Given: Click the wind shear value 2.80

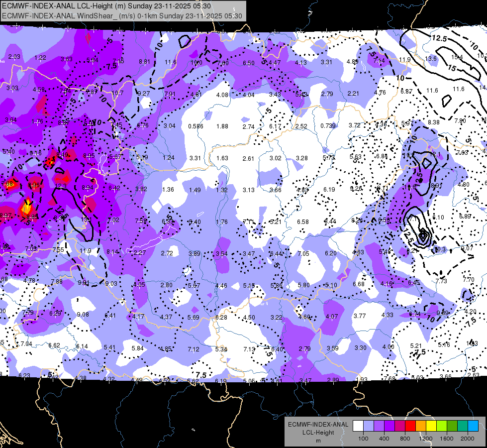Looking at the screenshot, I should click(x=167, y=285).
